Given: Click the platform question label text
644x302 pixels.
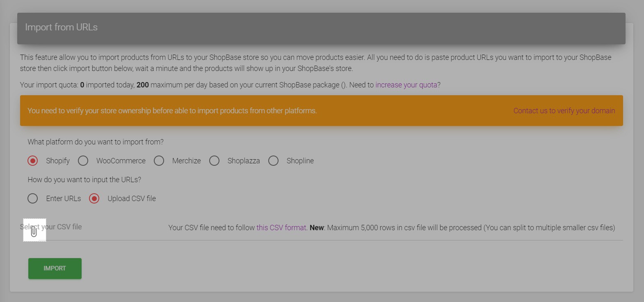Looking at the screenshot, I should (96, 142).
